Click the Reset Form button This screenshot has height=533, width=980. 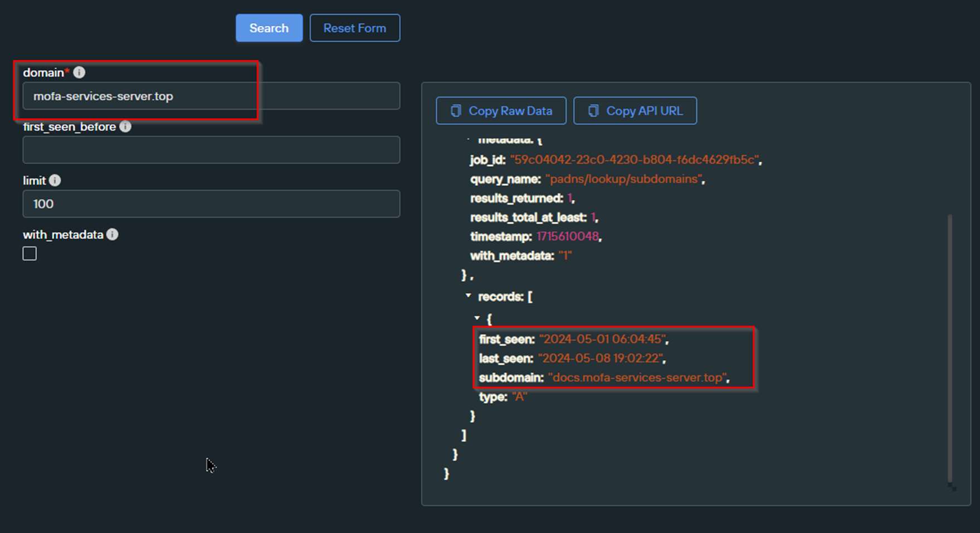[x=355, y=28]
